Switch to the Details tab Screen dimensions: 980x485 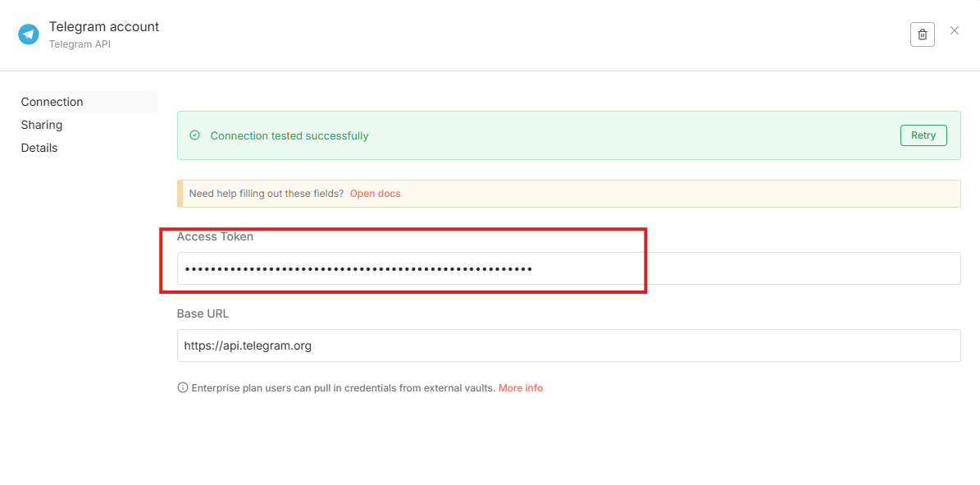(39, 149)
